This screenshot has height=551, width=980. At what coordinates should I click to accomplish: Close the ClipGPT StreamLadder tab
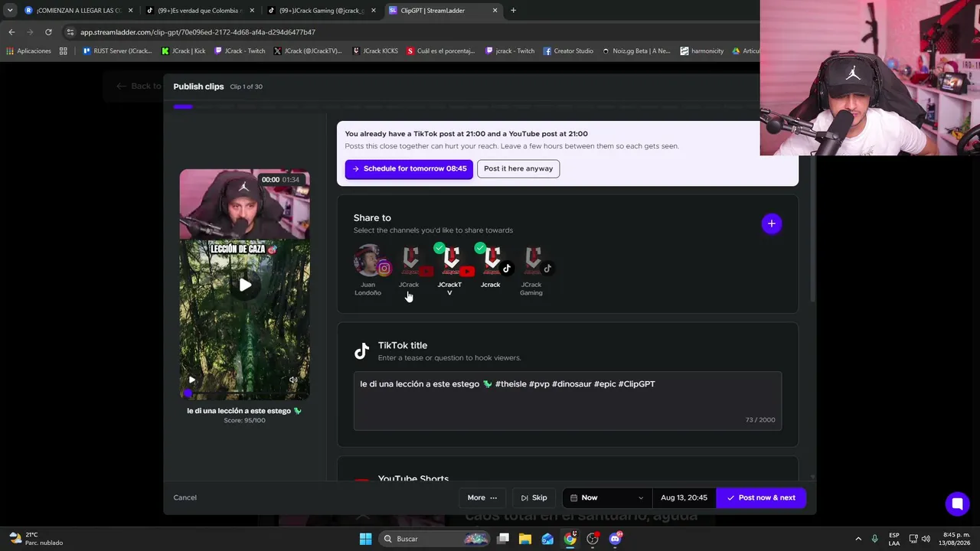point(495,11)
